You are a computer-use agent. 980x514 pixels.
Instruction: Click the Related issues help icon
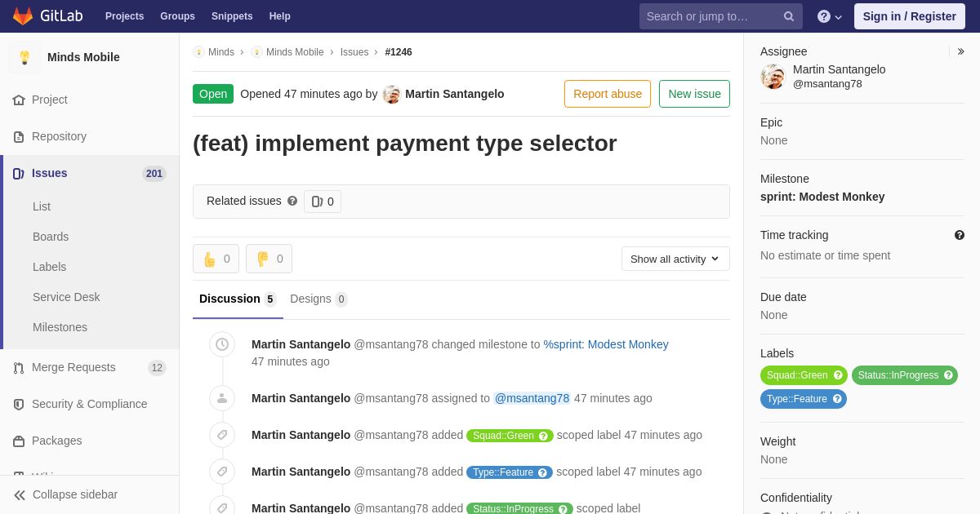tap(292, 201)
